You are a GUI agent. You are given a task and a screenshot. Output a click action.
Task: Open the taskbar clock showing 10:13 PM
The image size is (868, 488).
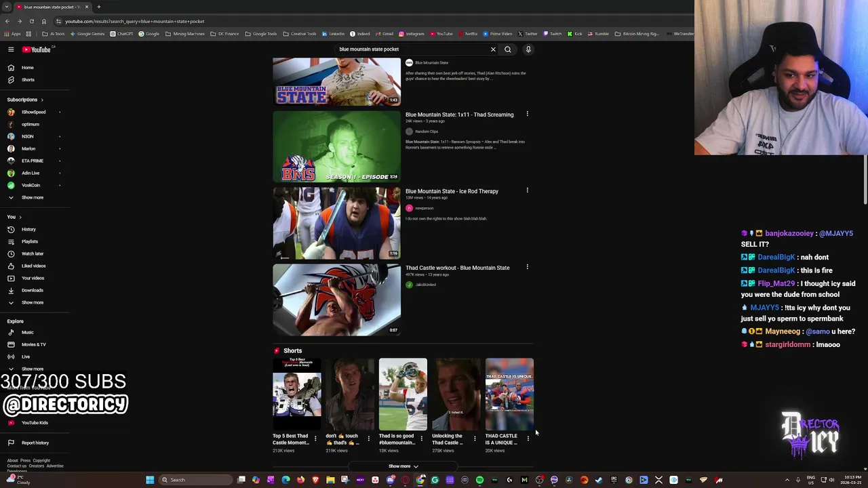click(x=852, y=480)
